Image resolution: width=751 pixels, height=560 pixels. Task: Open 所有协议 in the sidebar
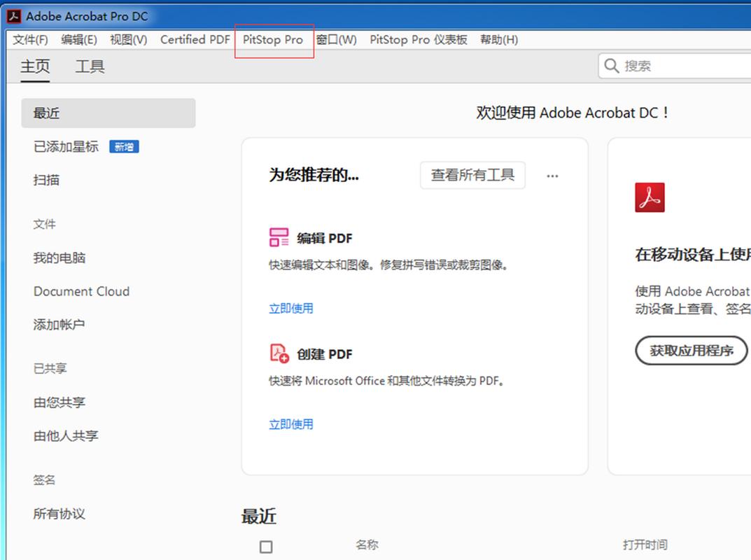click(x=59, y=514)
